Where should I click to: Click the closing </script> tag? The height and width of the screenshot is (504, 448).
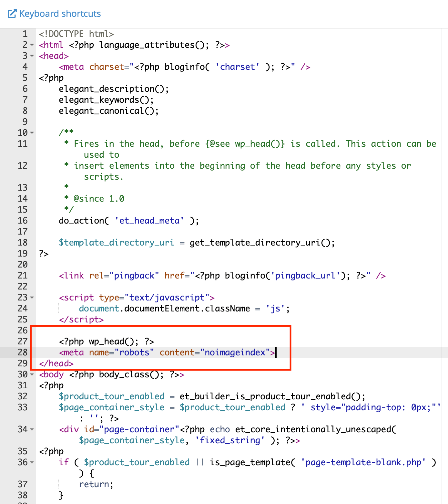pyautogui.click(x=81, y=320)
